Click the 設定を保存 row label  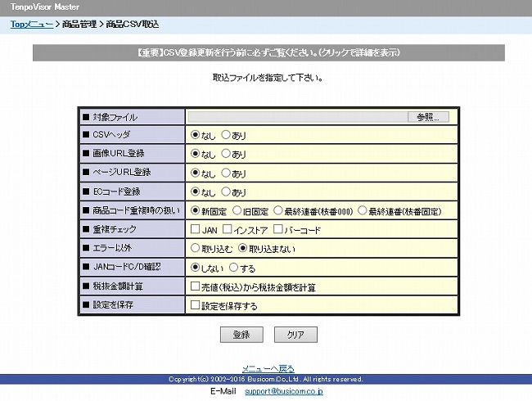(113, 305)
